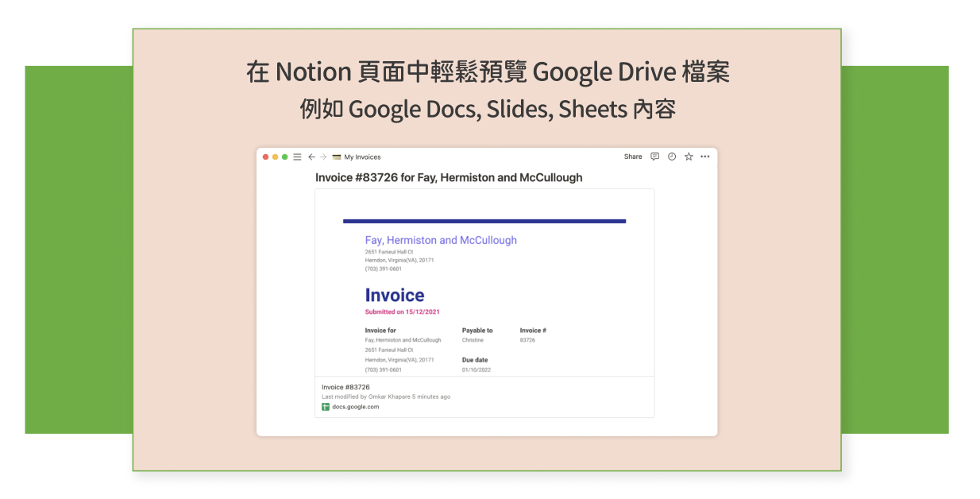Open the More options dropdown menu
This screenshot has height=499, width=980.
[x=704, y=157]
